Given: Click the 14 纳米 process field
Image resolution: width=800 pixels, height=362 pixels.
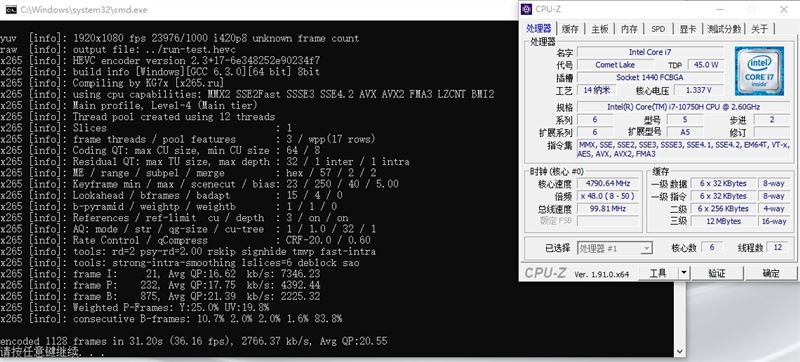Looking at the screenshot, I should click(x=597, y=90).
